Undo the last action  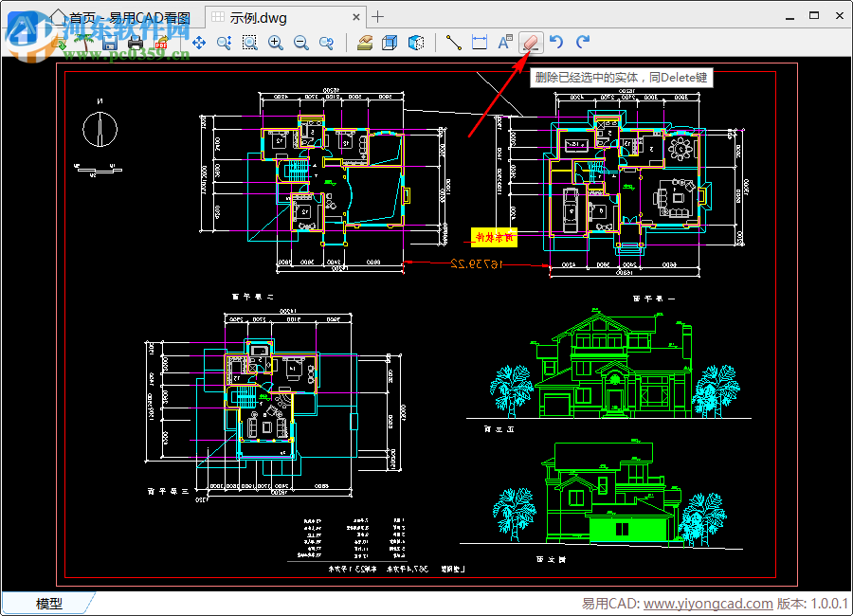[557, 43]
